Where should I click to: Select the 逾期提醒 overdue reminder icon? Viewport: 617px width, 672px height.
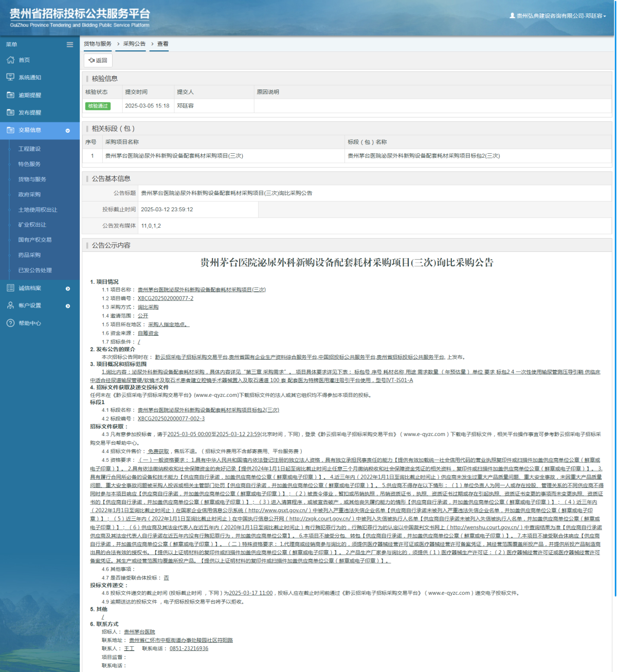click(10, 95)
